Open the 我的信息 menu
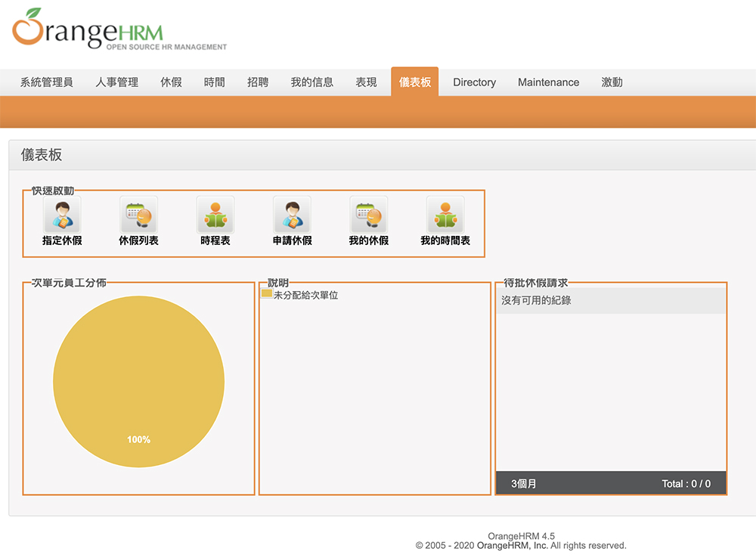Screen dimensions: 756x558 coord(312,82)
